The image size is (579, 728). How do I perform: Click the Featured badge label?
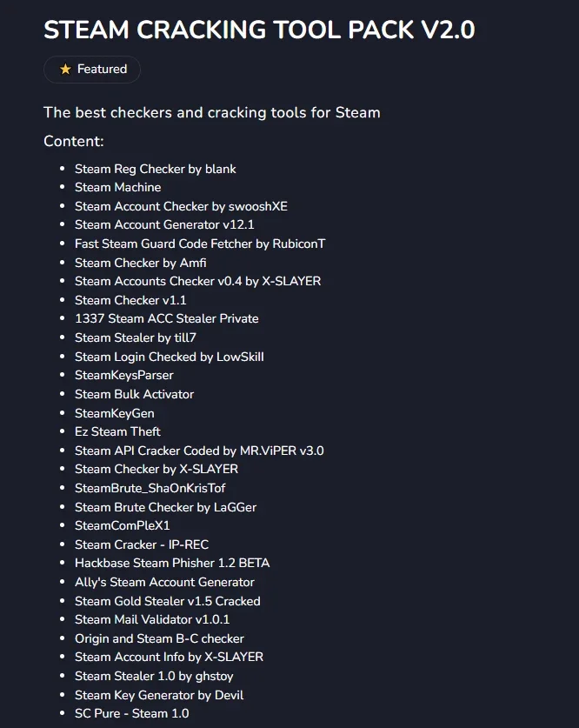tap(102, 70)
